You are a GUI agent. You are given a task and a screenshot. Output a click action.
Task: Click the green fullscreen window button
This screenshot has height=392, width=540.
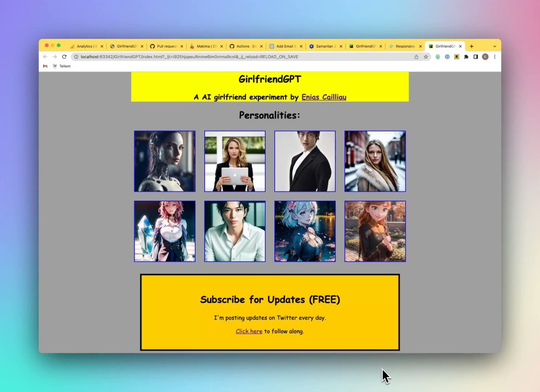[x=58, y=45]
